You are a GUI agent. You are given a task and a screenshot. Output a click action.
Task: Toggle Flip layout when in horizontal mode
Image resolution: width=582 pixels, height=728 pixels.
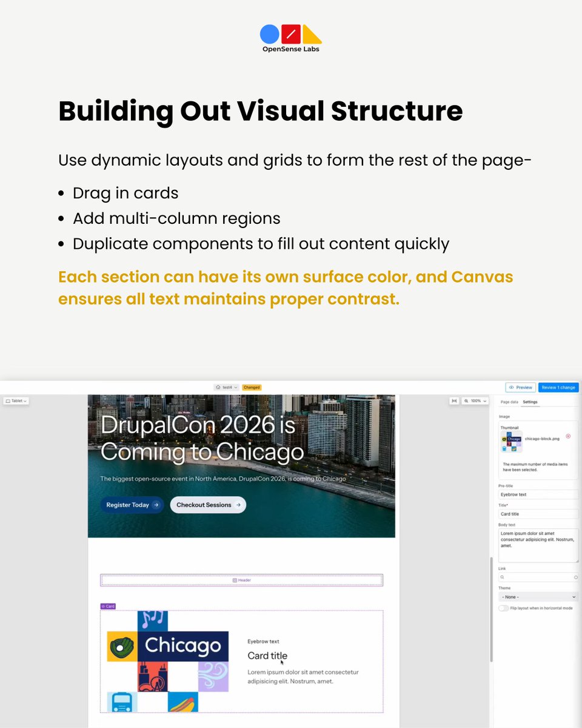click(503, 608)
